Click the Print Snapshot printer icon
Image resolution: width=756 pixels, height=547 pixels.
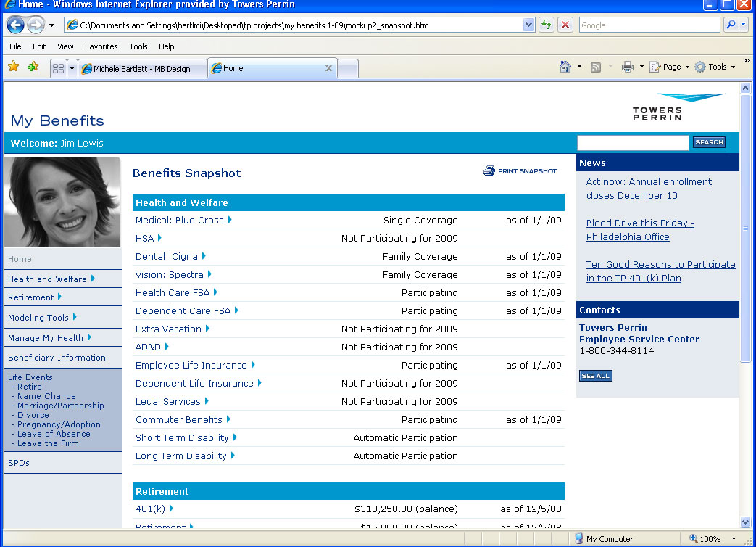(x=489, y=170)
